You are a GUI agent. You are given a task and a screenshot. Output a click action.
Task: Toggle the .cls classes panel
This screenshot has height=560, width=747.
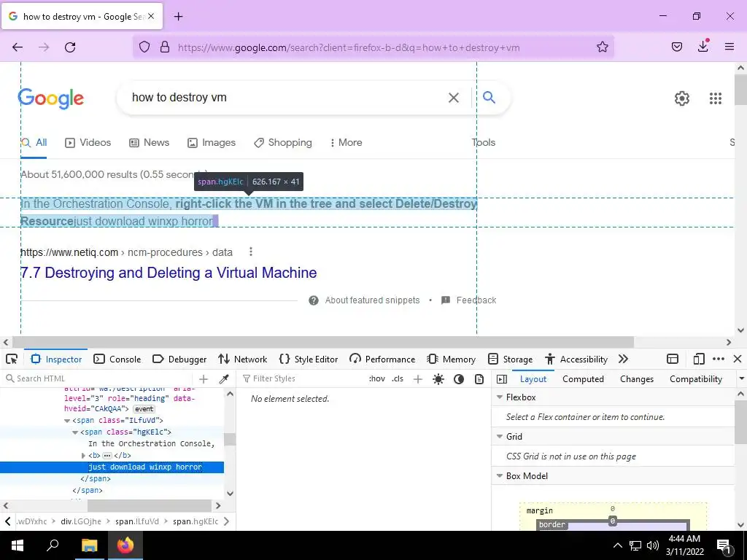398,378
